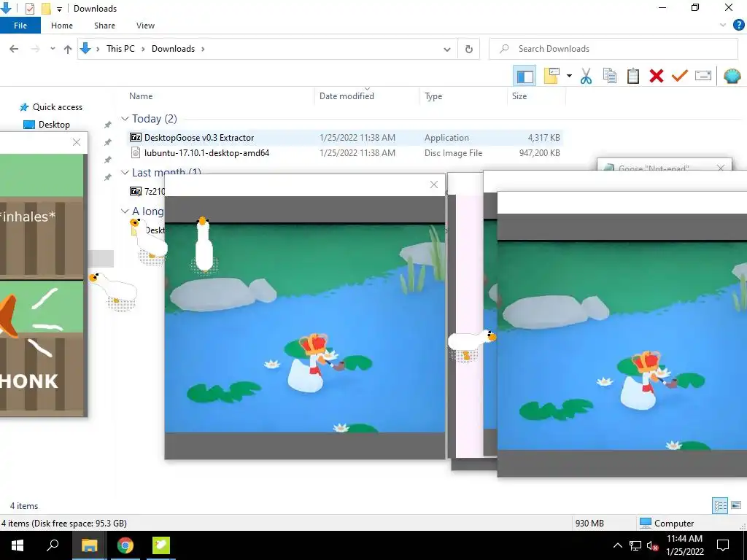Screen dimensions: 747x560
Task: Refresh the Downloads folder
Action: (469, 49)
